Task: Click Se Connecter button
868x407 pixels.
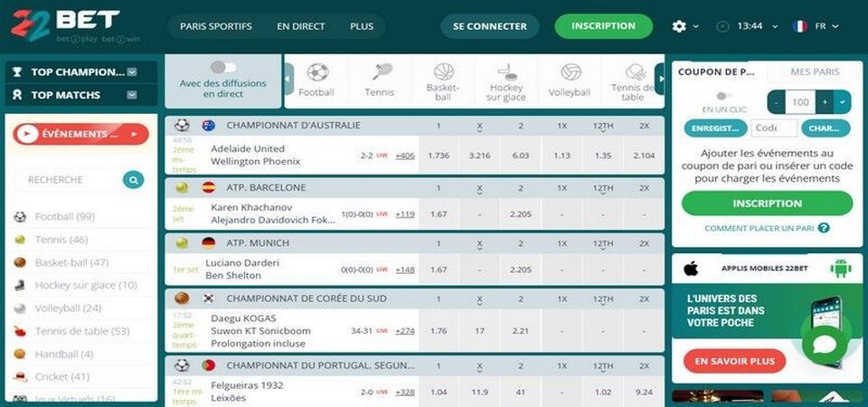Action: coord(490,26)
